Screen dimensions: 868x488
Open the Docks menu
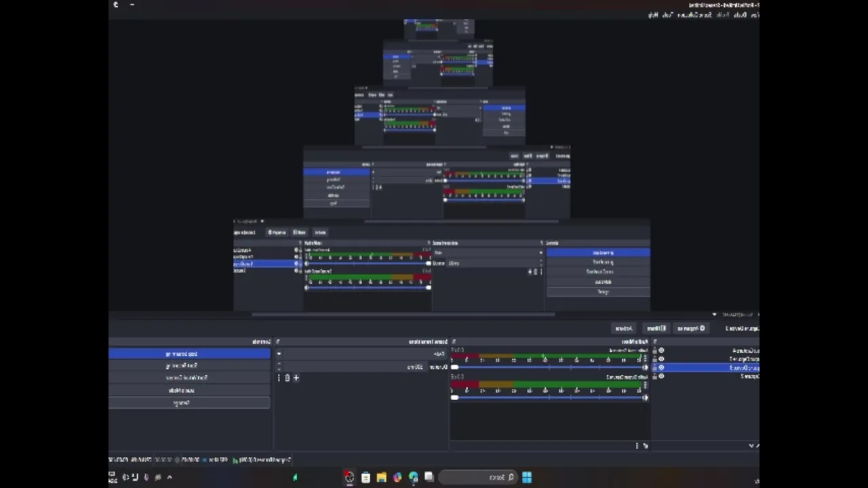tap(741, 15)
